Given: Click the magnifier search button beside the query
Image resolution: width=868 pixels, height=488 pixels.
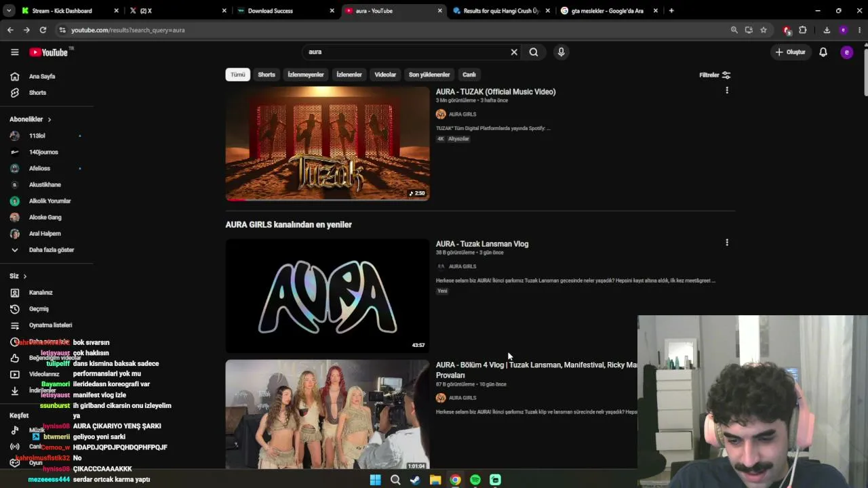Looking at the screenshot, I should coord(534,52).
